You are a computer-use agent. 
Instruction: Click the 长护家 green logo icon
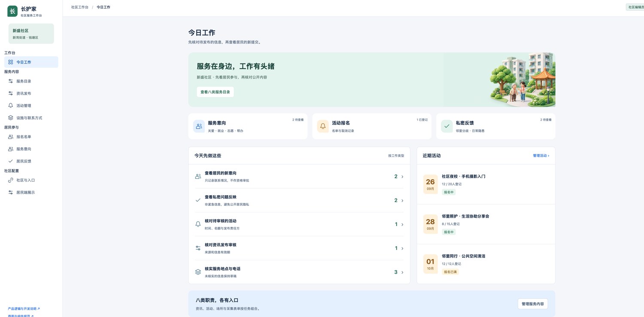[x=12, y=12]
